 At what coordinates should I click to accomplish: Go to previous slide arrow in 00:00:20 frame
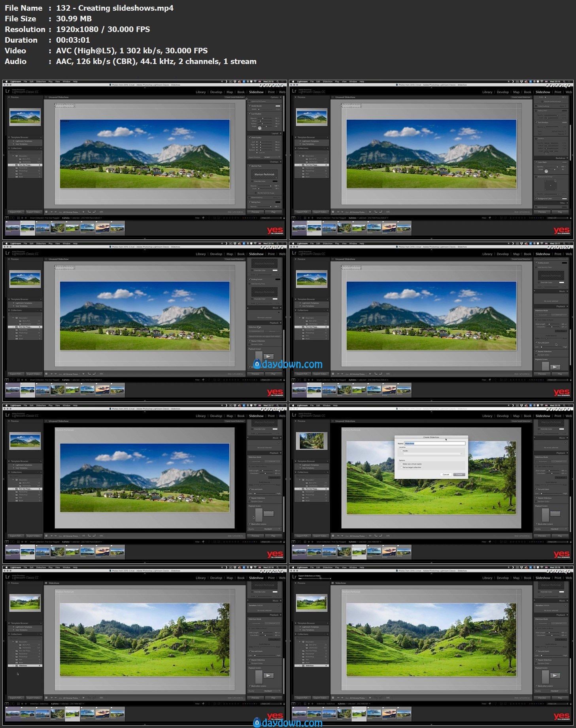(x=52, y=212)
